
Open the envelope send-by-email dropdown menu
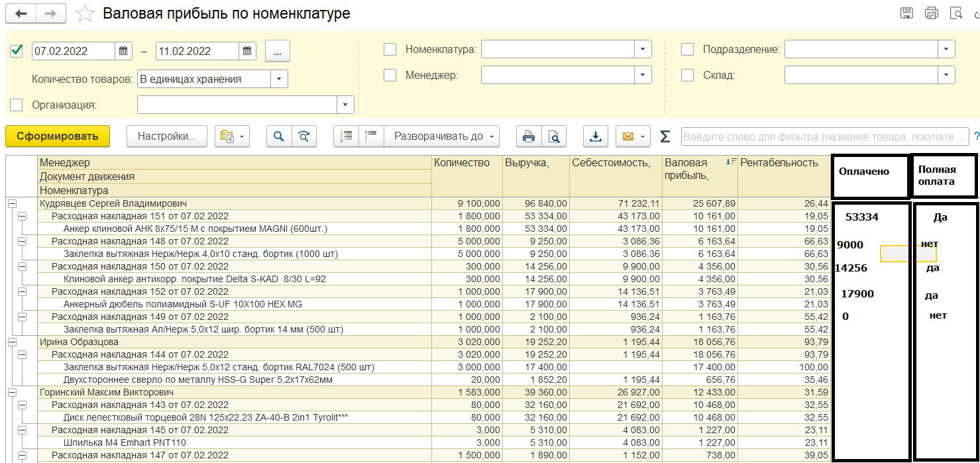tap(633, 136)
